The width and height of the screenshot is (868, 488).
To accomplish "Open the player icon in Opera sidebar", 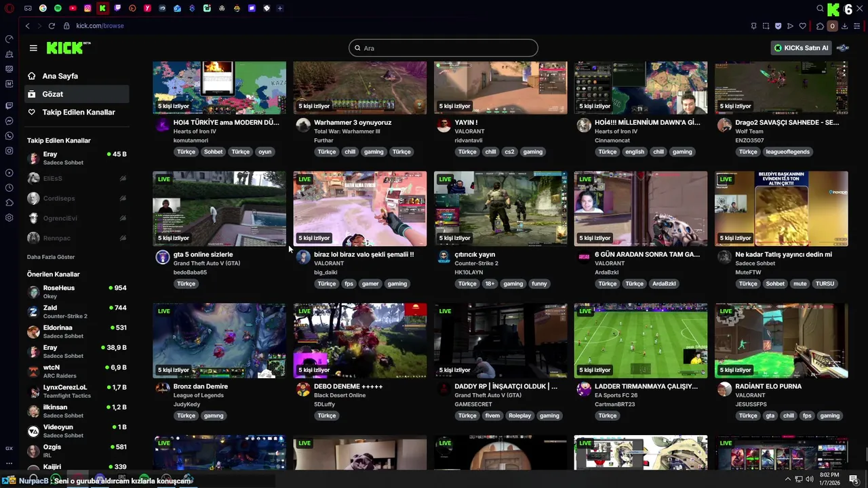I will pyautogui.click(x=9, y=173).
